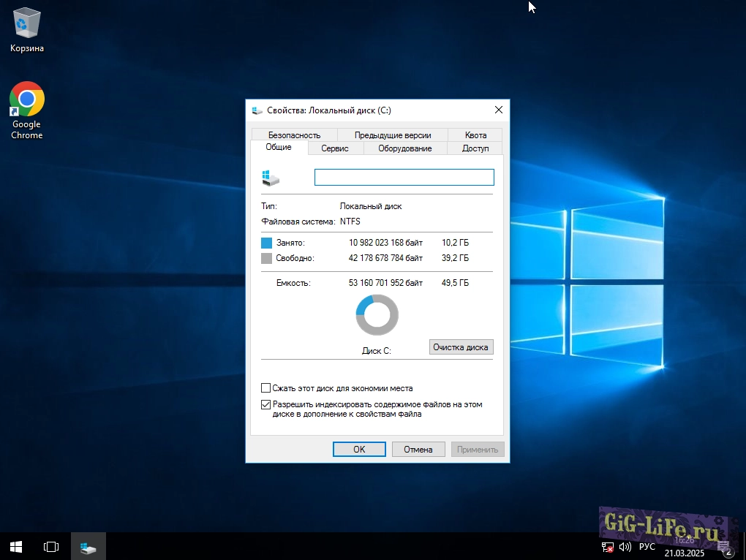Select the Оборудование tab
Screen dimensions: 746x560
404,148
